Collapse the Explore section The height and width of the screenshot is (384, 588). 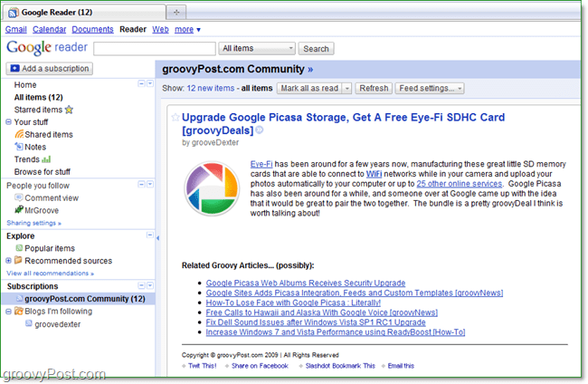click(149, 235)
